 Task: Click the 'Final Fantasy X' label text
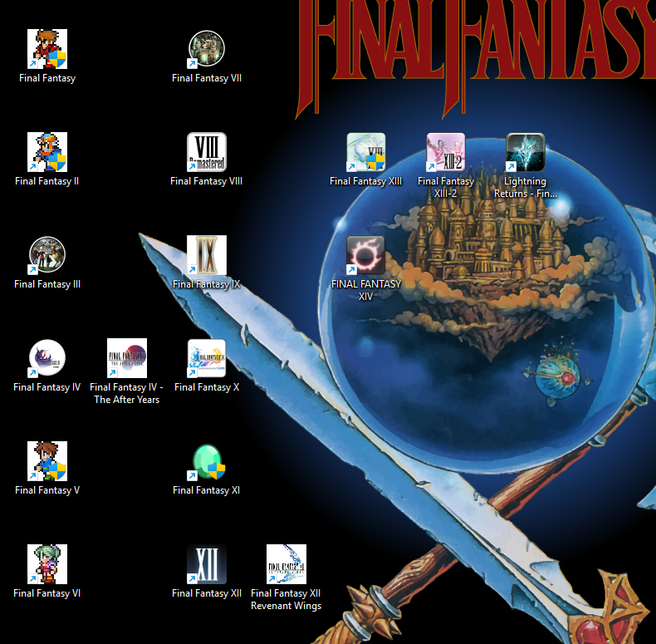(x=207, y=387)
